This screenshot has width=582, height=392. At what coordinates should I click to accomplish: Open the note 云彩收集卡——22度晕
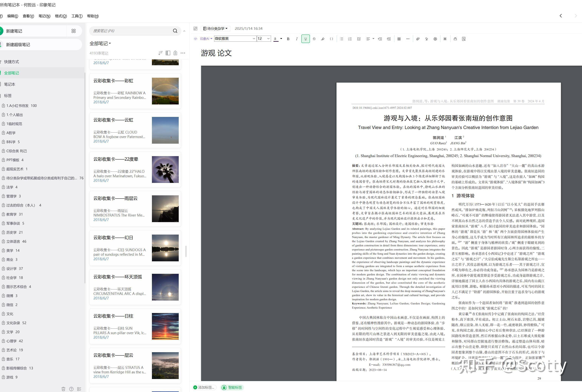coord(135,170)
